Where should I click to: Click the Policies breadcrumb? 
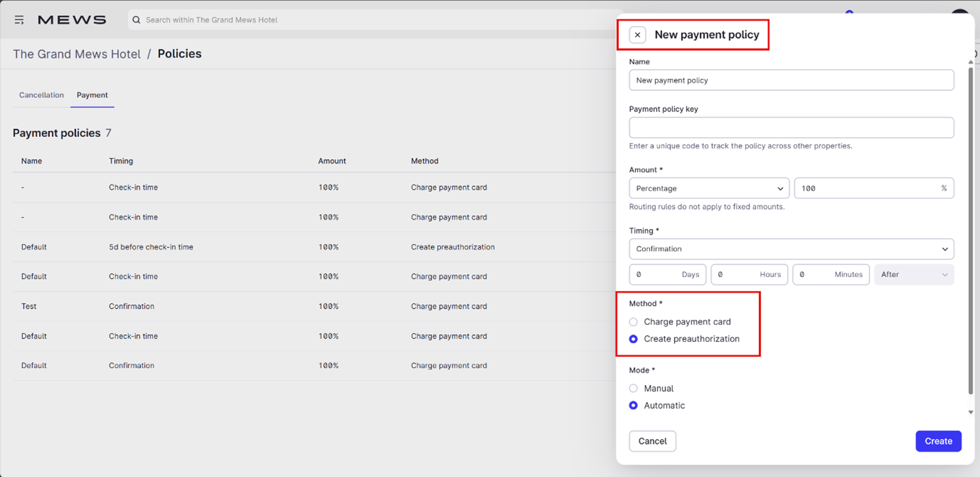(180, 54)
